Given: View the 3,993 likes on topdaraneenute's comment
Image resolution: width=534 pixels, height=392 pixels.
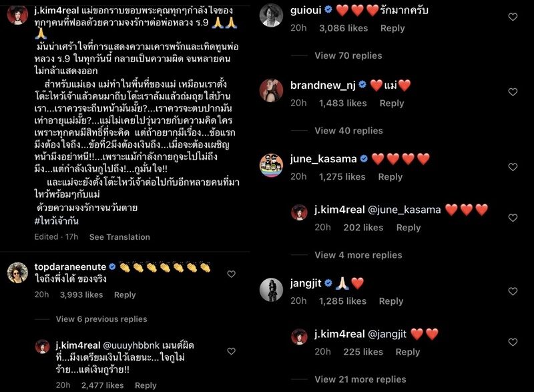Looking at the screenshot, I should tap(81, 295).
